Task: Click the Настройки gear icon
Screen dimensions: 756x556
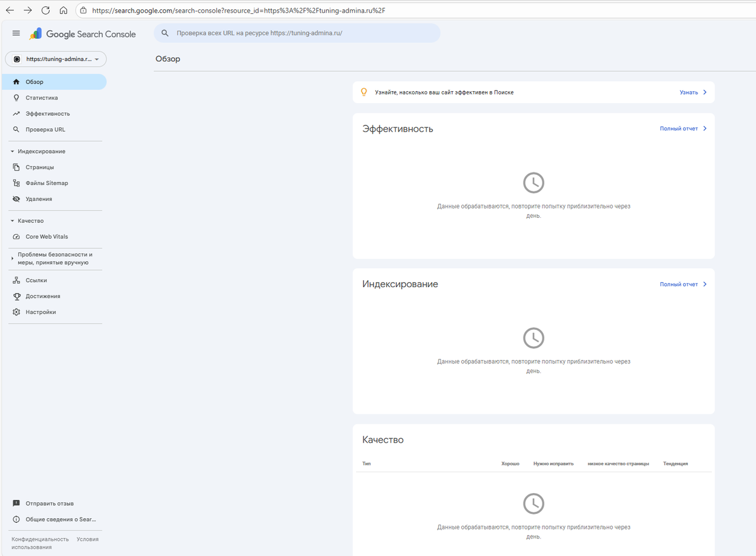Action: click(16, 312)
